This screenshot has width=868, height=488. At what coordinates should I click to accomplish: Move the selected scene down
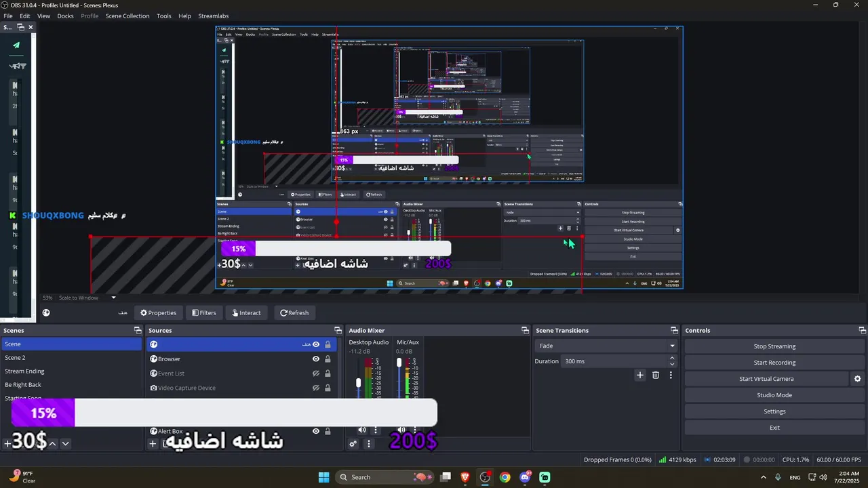point(65,444)
